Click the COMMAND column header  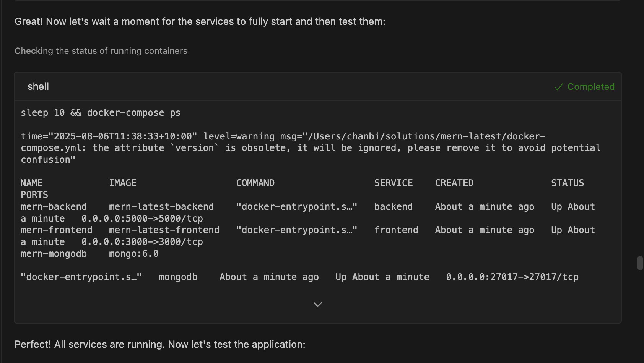pos(255,183)
